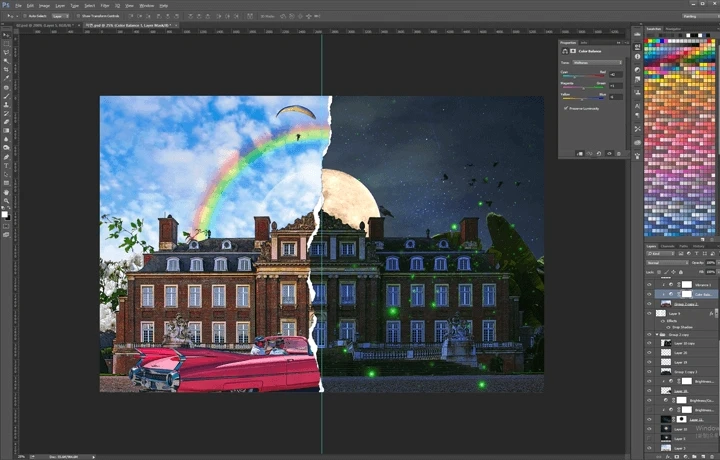Hide the Color Balance layer
This screenshot has height=460, width=720.
[x=649, y=294]
